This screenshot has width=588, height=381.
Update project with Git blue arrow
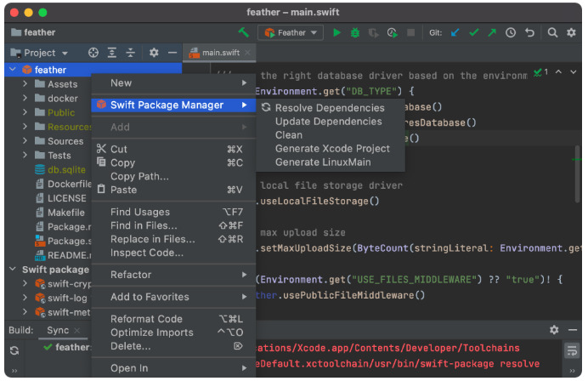[x=455, y=32]
